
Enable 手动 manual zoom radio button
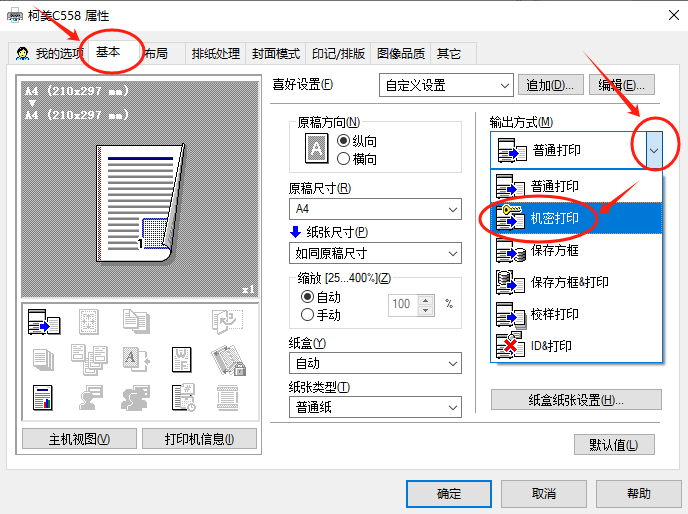307,314
